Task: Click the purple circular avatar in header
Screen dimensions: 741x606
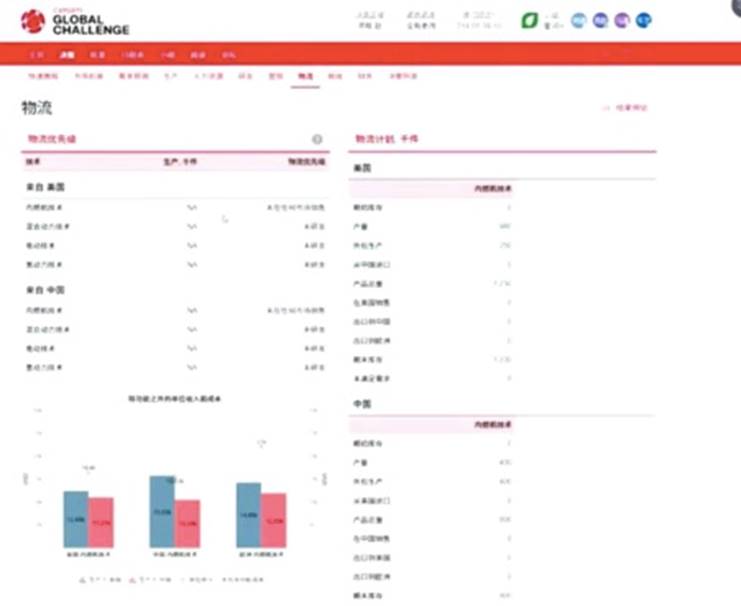Action: click(x=622, y=20)
